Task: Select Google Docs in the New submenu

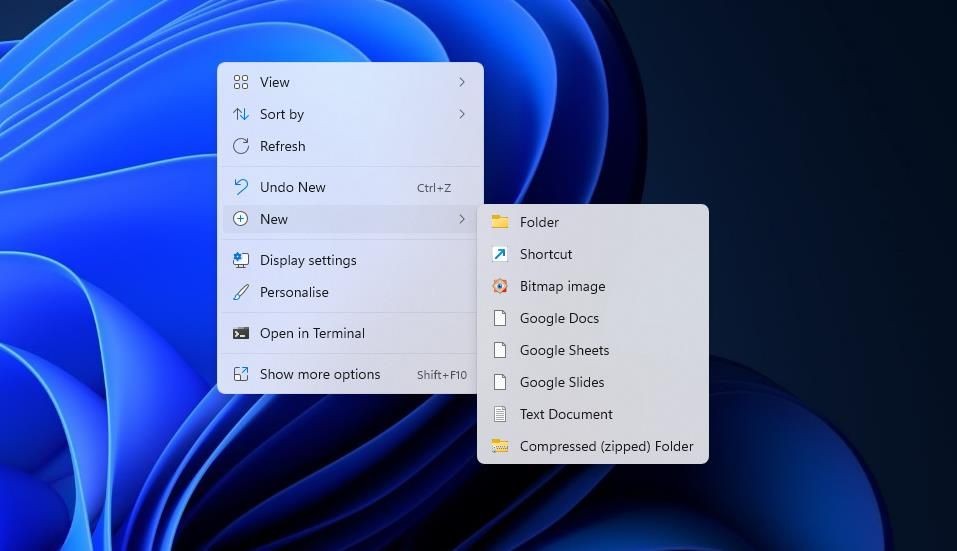Action: (x=593, y=318)
